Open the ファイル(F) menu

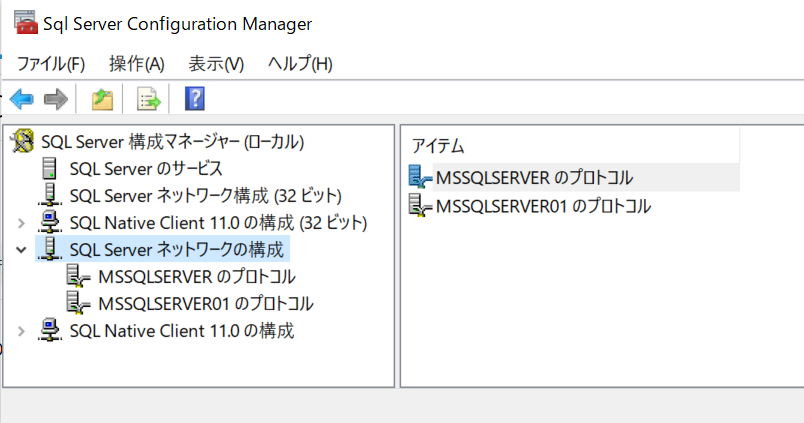(51, 64)
